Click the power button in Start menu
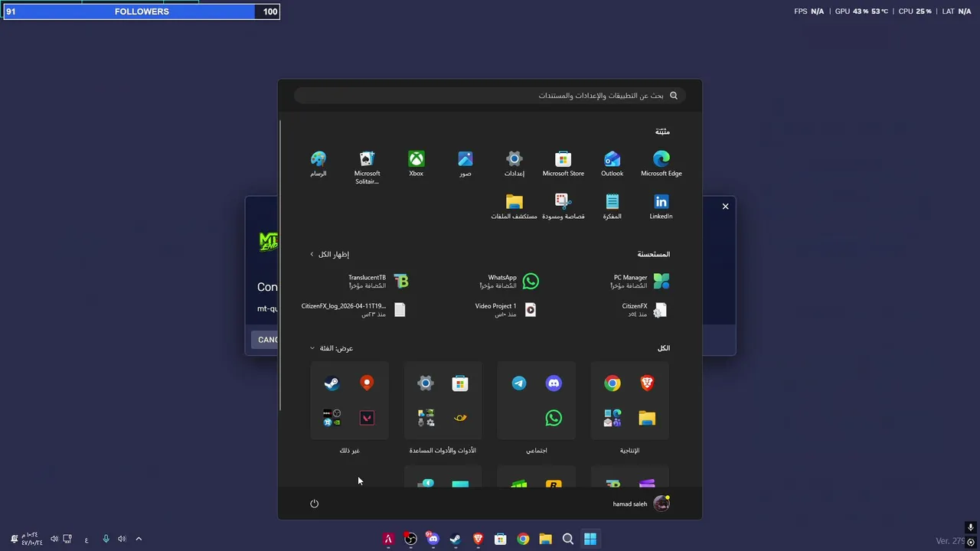The width and height of the screenshot is (980, 551). click(x=314, y=504)
